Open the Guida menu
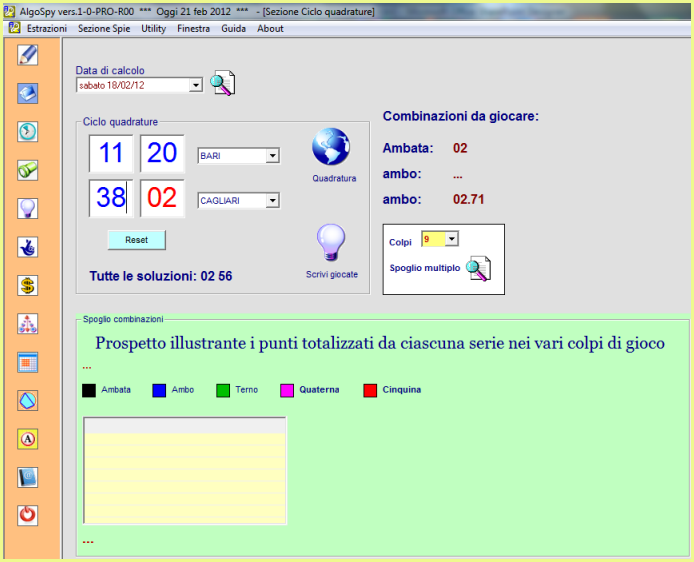The width and height of the screenshot is (694, 562). coord(234,29)
